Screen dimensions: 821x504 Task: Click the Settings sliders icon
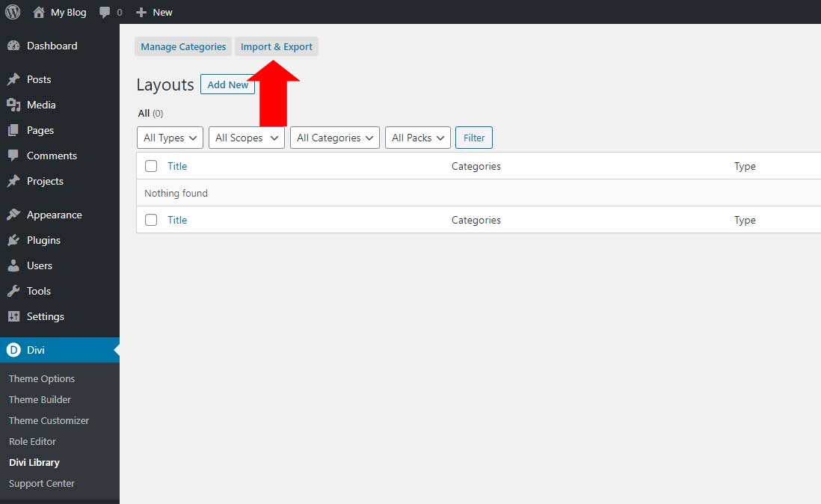13,316
